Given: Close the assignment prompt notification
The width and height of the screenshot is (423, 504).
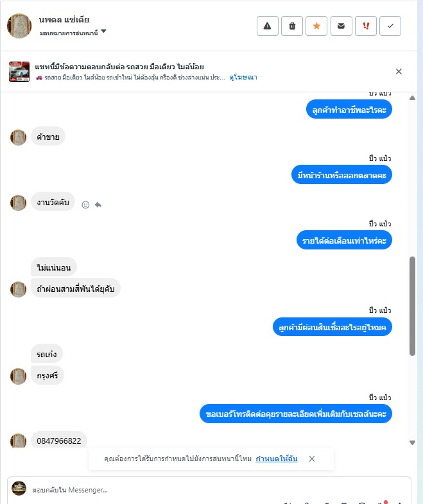Looking at the screenshot, I should [x=312, y=458].
